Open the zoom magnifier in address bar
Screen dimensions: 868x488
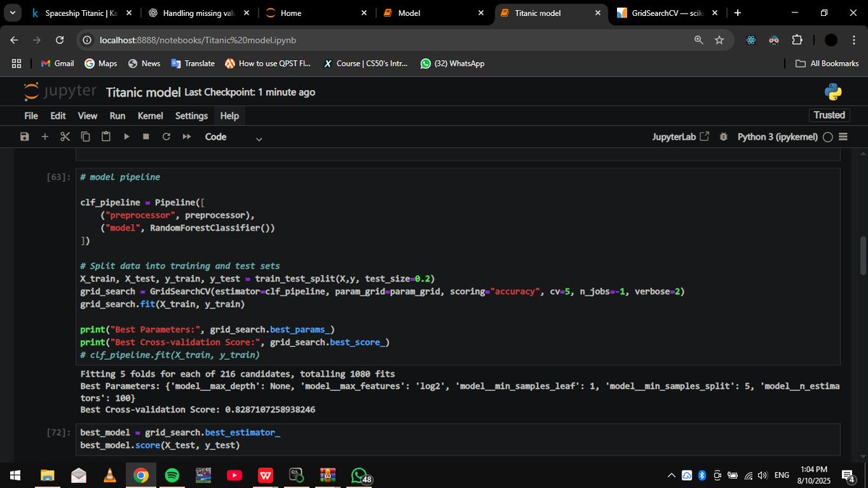[x=699, y=40]
